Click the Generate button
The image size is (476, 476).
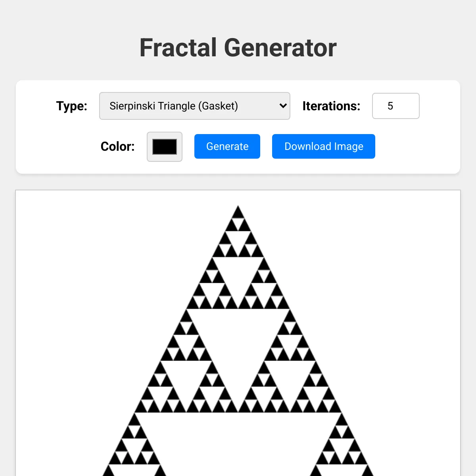point(227,146)
